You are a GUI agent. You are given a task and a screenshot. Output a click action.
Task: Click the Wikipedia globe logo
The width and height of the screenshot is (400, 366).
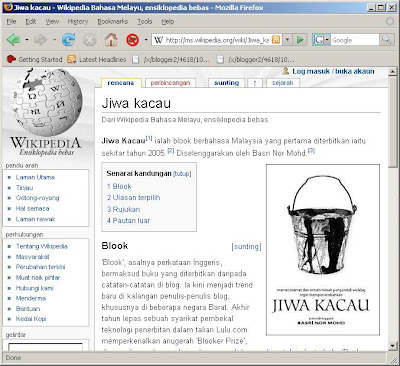click(x=46, y=102)
